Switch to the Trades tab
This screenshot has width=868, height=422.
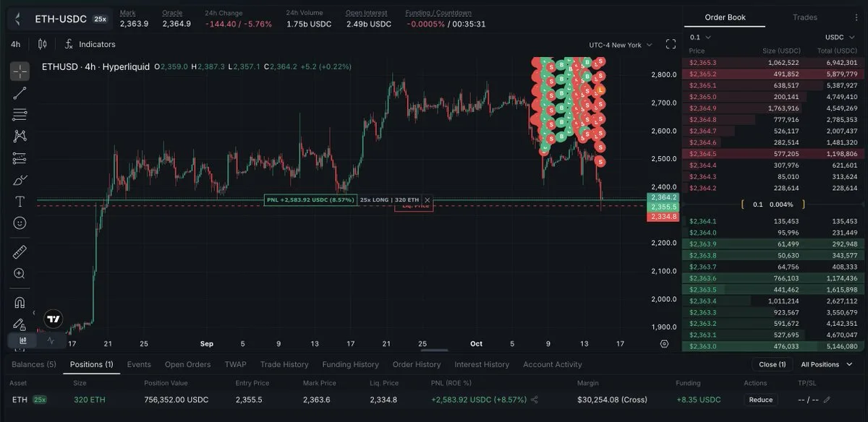click(805, 17)
